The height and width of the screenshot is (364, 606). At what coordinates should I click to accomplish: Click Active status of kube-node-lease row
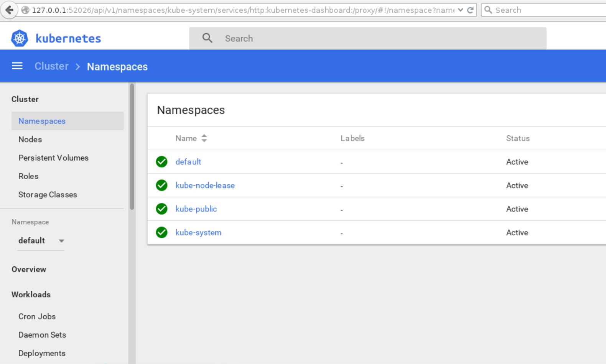[x=517, y=185]
